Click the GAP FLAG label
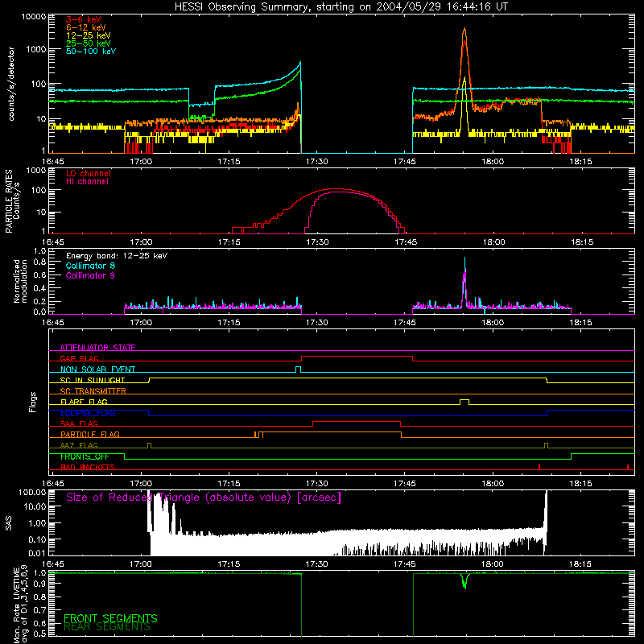 pos(79,358)
